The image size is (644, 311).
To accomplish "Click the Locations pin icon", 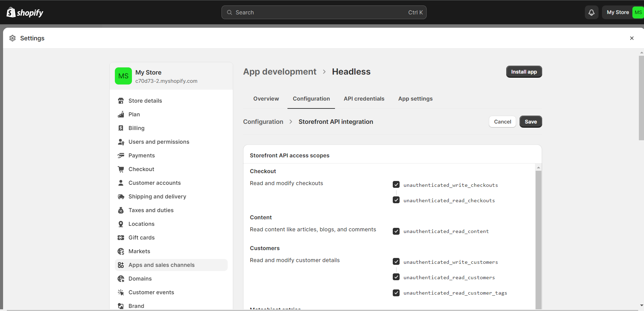I will pyautogui.click(x=121, y=224).
